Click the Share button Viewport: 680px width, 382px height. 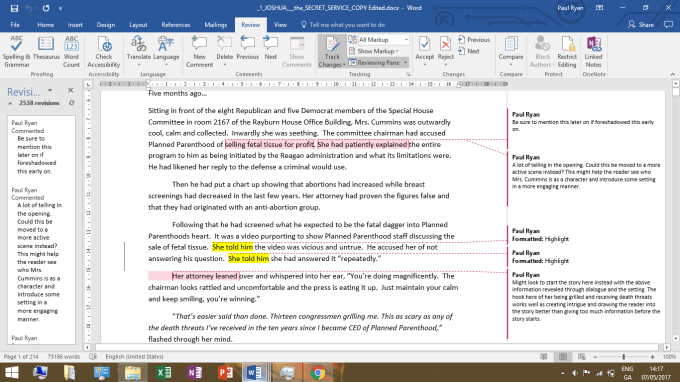(641, 25)
